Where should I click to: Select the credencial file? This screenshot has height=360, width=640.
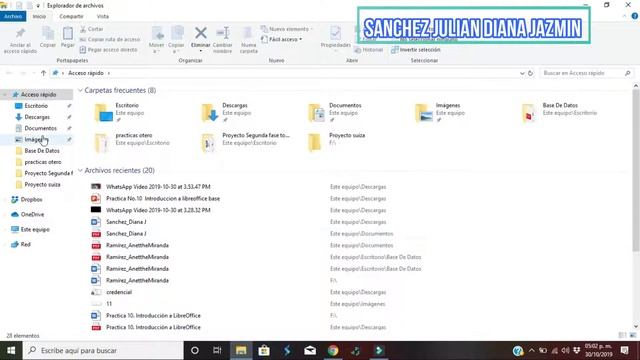pyautogui.click(x=119, y=292)
